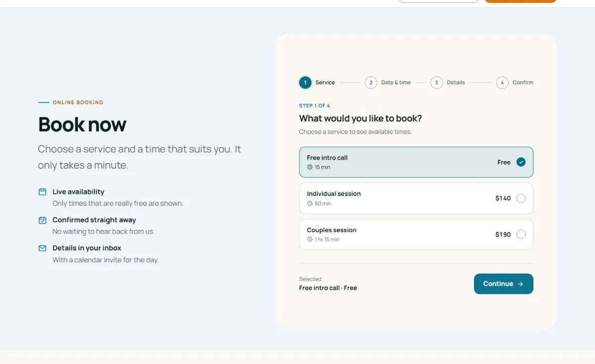Click the Free price label in first card
The height and width of the screenshot is (364, 595).
pos(504,162)
